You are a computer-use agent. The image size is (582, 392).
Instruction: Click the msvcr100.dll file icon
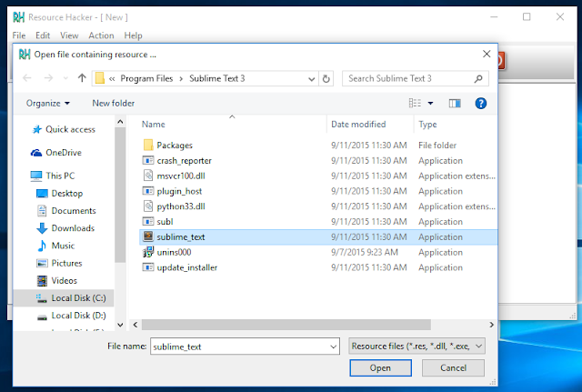coord(148,176)
